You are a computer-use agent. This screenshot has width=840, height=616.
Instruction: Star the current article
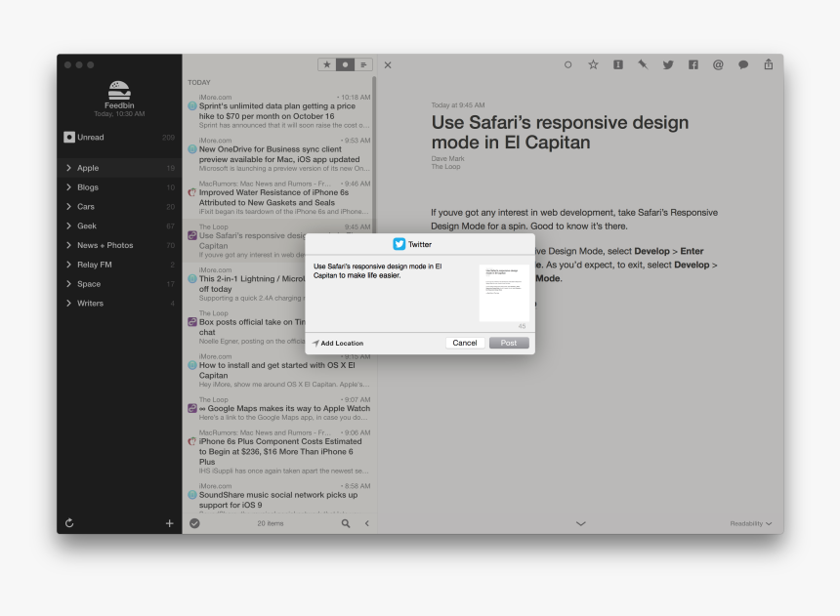tap(593, 64)
